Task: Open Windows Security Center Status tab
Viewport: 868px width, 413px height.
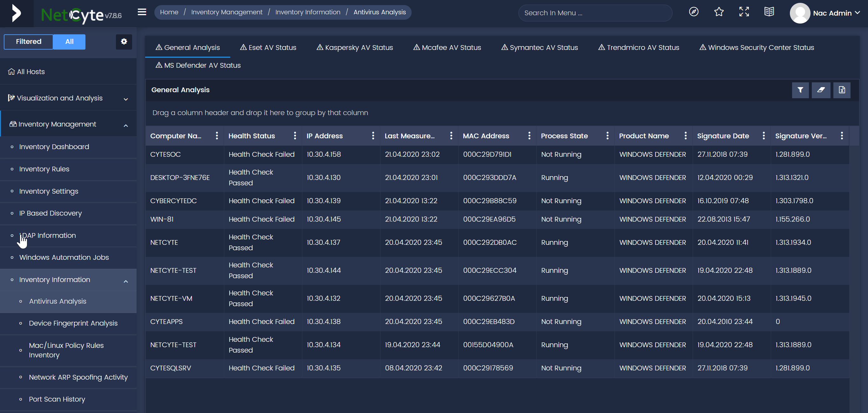Action: tap(757, 48)
